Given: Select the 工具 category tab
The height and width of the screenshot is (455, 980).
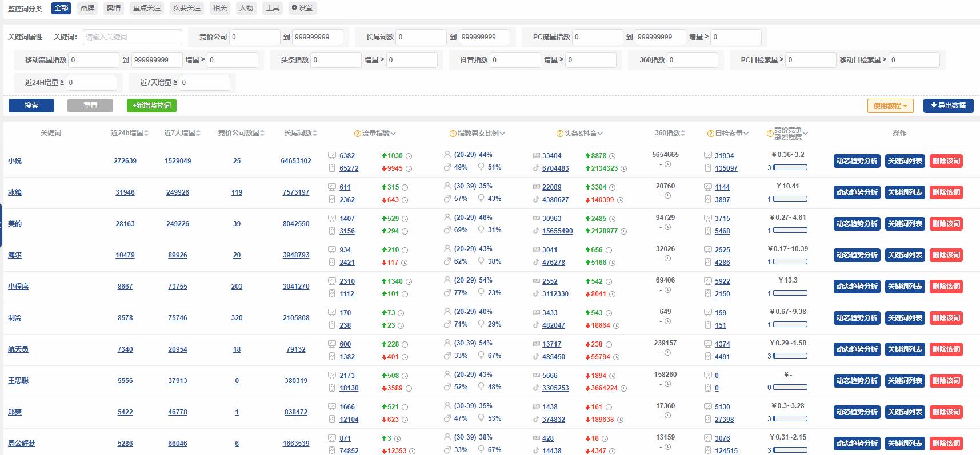Looking at the screenshot, I should [273, 8].
